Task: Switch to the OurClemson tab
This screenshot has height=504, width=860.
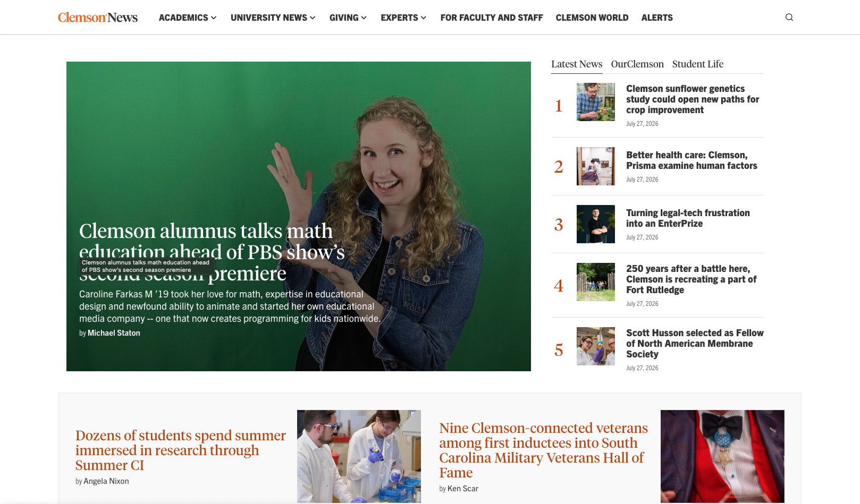Action: pos(637,64)
